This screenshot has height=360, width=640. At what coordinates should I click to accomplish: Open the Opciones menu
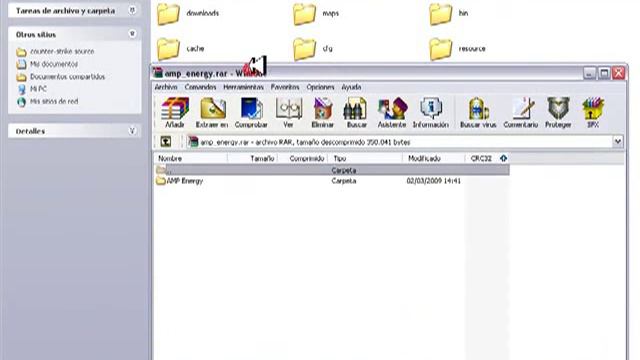[x=320, y=87]
